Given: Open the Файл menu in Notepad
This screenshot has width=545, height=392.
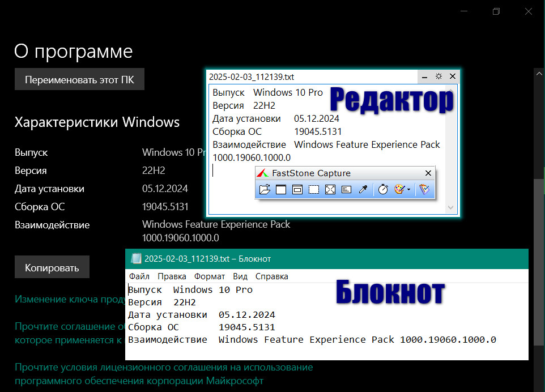Looking at the screenshot, I should coord(139,276).
